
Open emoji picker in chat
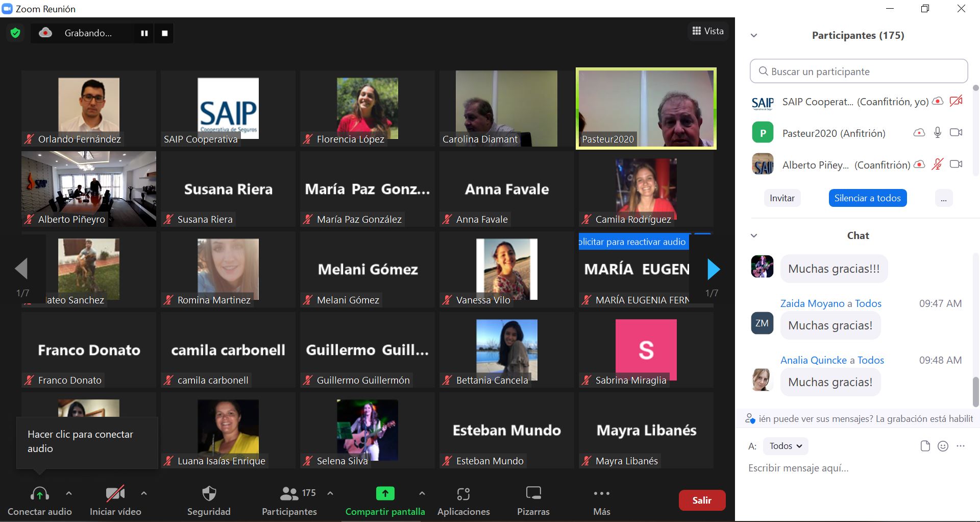coord(943,446)
